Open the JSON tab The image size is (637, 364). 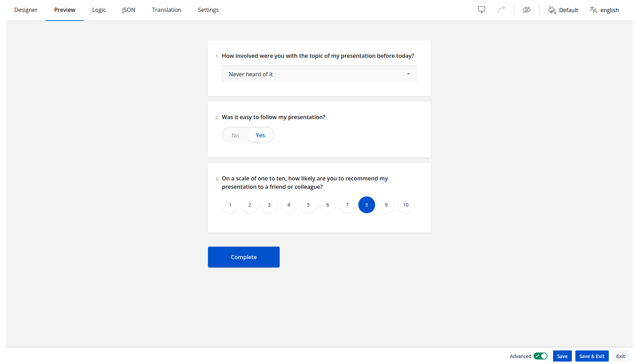click(x=129, y=10)
